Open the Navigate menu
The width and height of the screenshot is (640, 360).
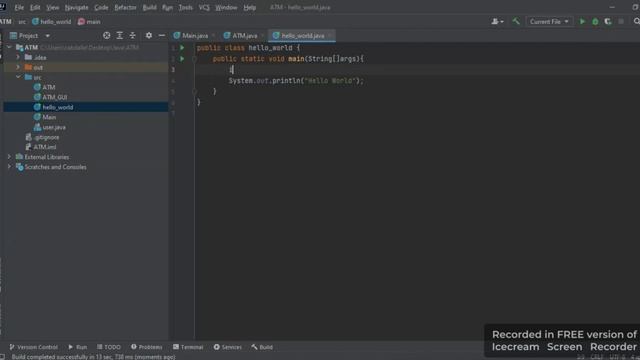click(x=76, y=7)
